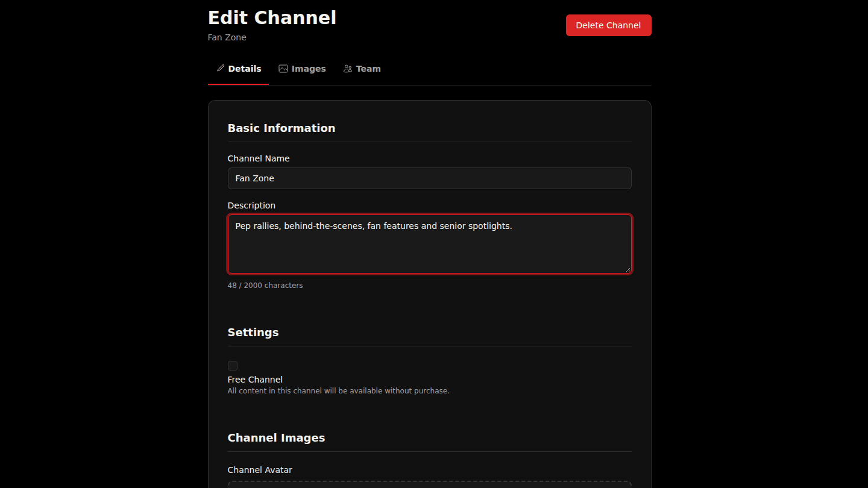868x488 pixels.
Task: Click inside the Description text area
Action: [x=429, y=244]
